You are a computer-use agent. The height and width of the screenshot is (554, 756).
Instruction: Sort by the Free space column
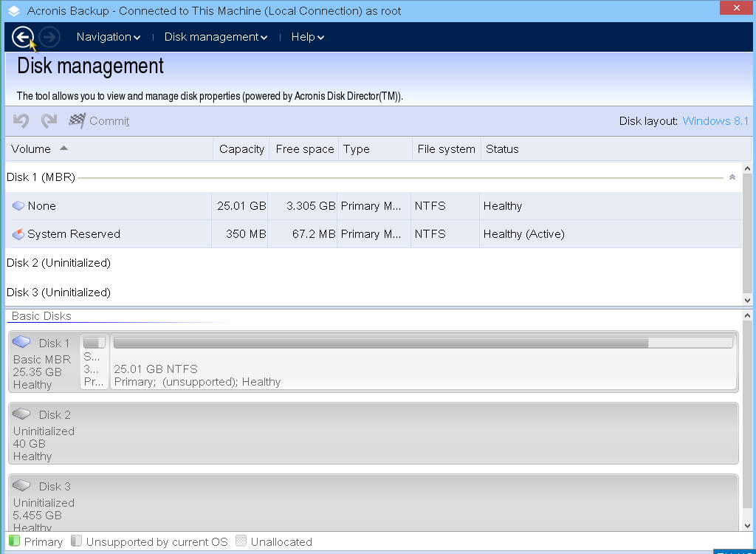pyautogui.click(x=304, y=149)
